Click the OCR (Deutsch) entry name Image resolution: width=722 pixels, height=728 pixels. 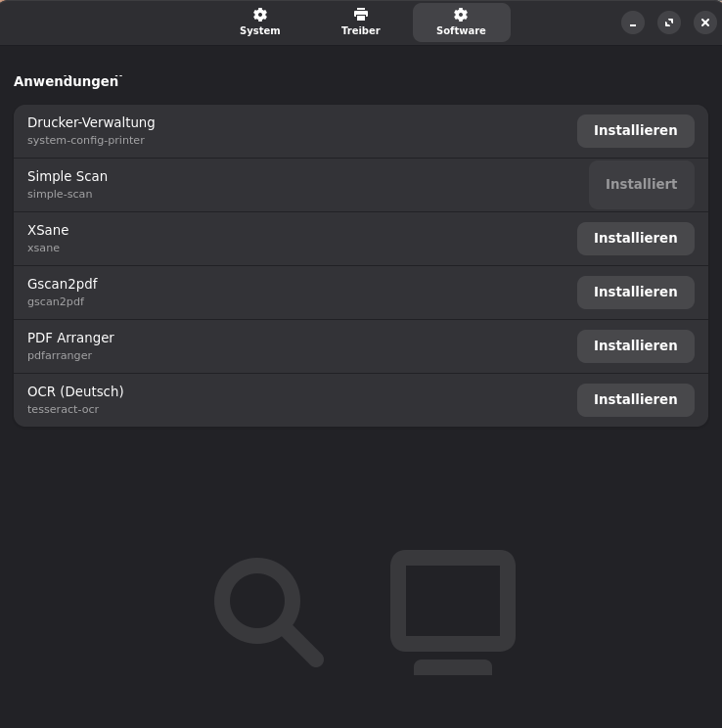[x=75, y=392]
